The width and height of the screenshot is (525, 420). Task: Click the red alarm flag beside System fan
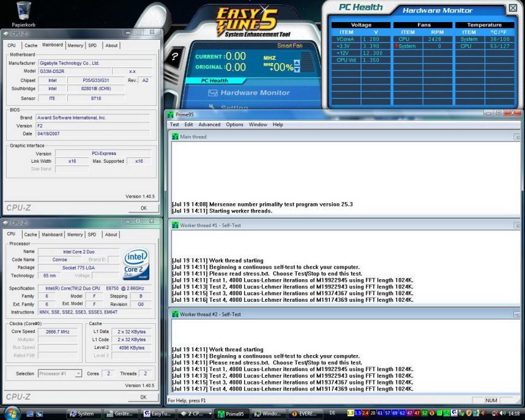[397, 46]
